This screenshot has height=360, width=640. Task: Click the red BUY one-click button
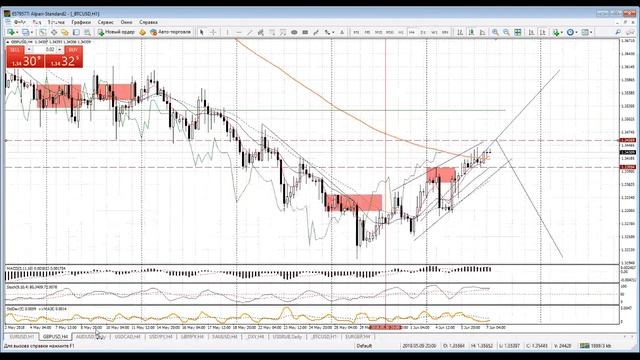pyautogui.click(x=64, y=61)
